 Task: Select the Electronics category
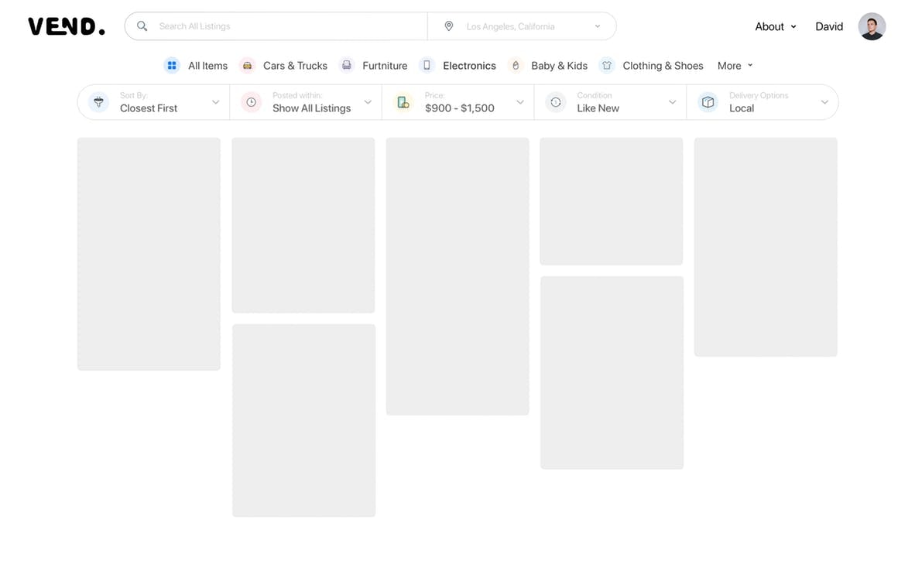click(x=458, y=65)
